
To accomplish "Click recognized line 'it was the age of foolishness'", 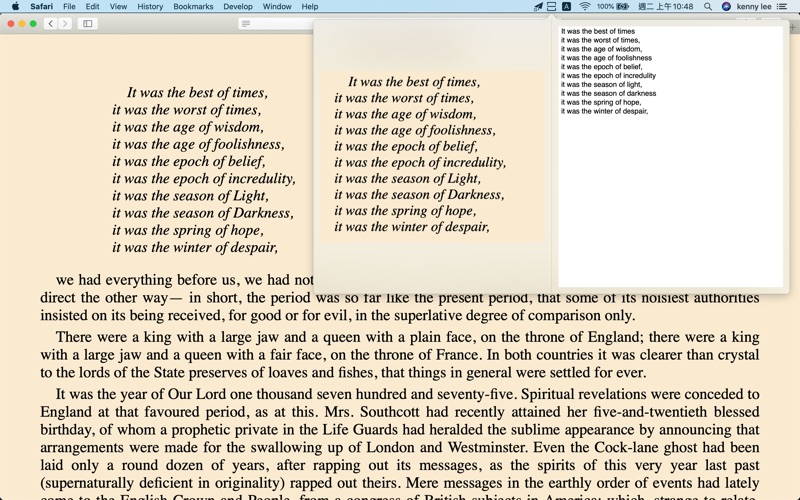I will [x=606, y=58].
